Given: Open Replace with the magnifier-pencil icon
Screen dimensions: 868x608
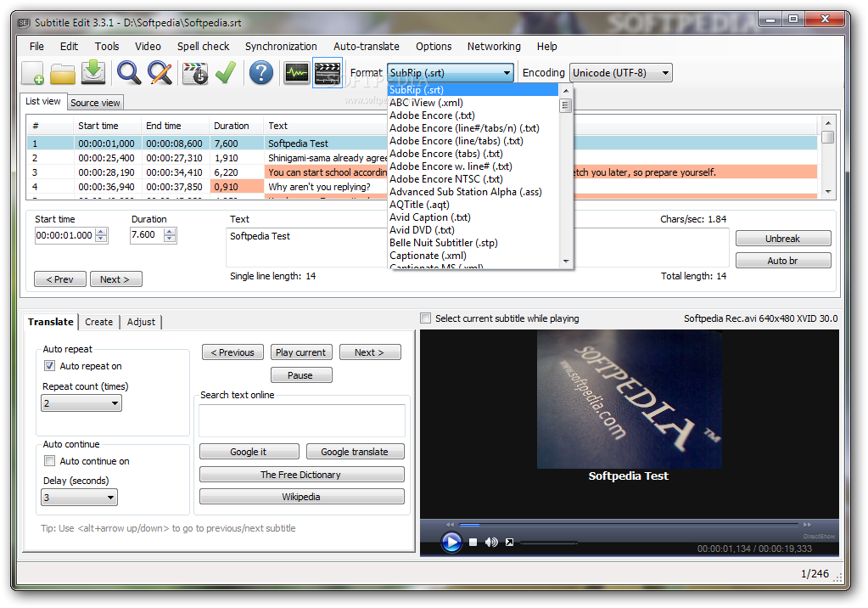Looking at the screenshot, I should 160,73.
